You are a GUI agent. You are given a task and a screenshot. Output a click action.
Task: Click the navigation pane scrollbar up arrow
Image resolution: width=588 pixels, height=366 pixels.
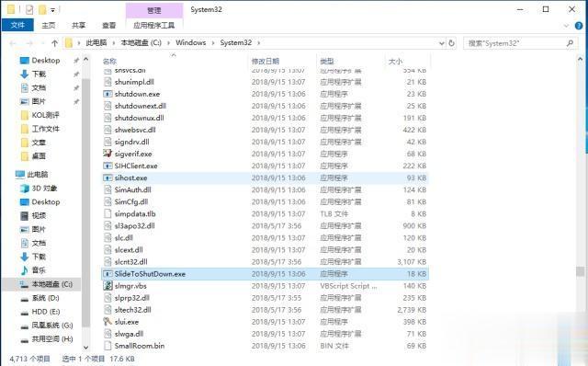tap(85, 60)
